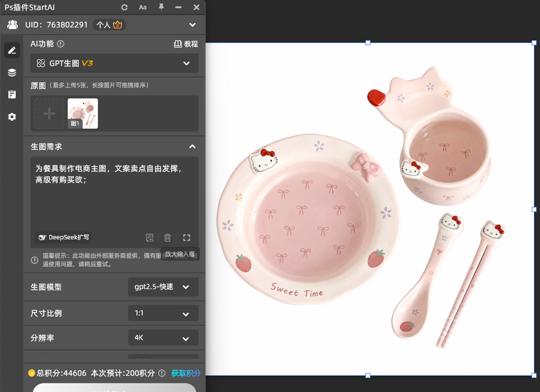Viewport: 540px width, 392px height.
Task: Click the DeepSeek扩写 button
Action: [63, 237]
